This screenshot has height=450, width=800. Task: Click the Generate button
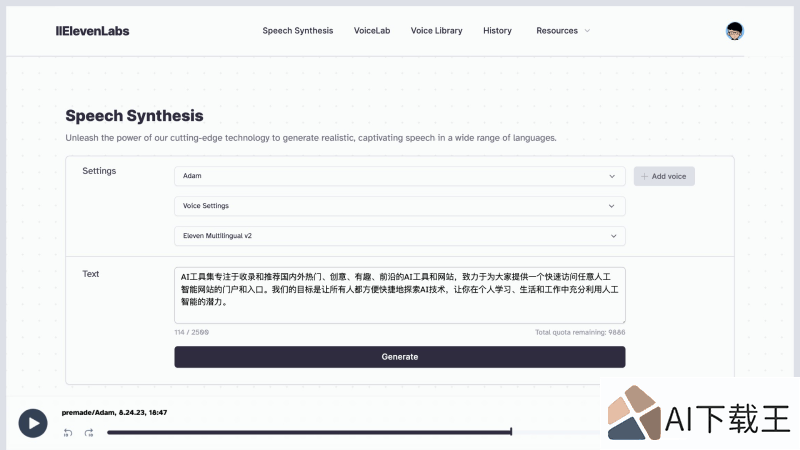pos(399,357)
